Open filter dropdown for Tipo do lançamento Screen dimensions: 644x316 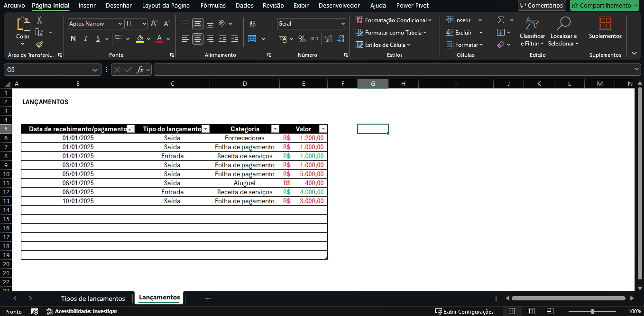[205, 129]
